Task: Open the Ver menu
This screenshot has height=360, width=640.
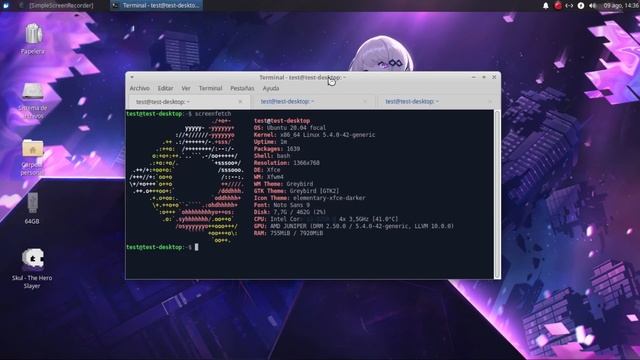Action: 186,88
